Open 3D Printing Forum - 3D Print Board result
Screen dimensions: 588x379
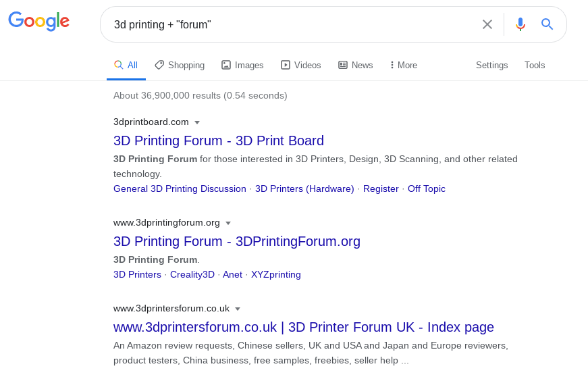pyautogui.click(x=219, y=141)
